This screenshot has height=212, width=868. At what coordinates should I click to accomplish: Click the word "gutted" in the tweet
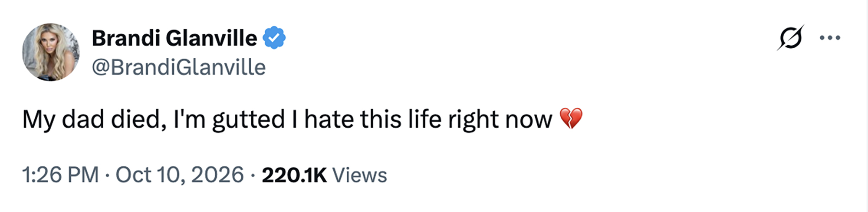pyautogui.click(x=248, y=120)
